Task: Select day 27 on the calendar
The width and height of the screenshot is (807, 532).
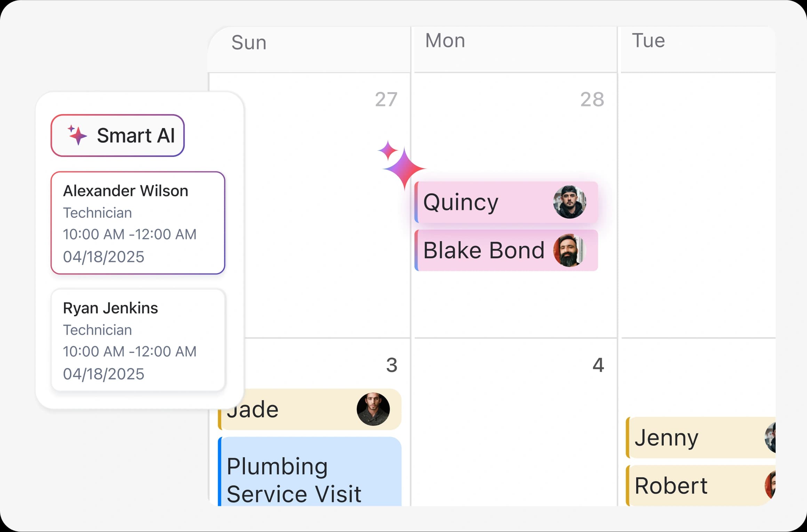Action: click(386, 100)
